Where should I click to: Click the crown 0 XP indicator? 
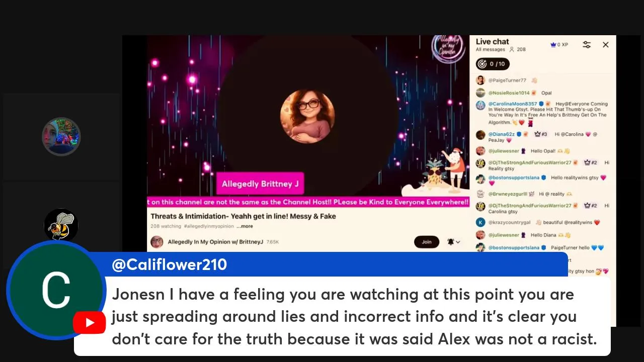[x=559, y=45]
